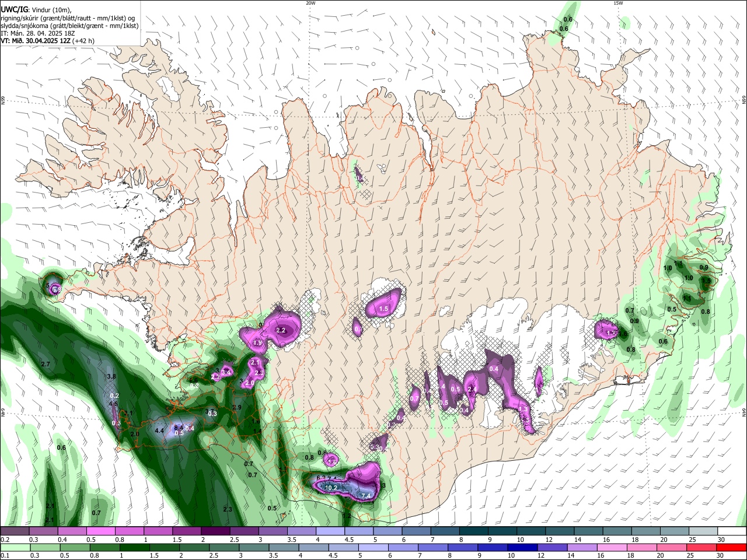Select the top-row legend swatch between 9 and 10
This screenshot has height=560, width=747.
coord(501,531)
